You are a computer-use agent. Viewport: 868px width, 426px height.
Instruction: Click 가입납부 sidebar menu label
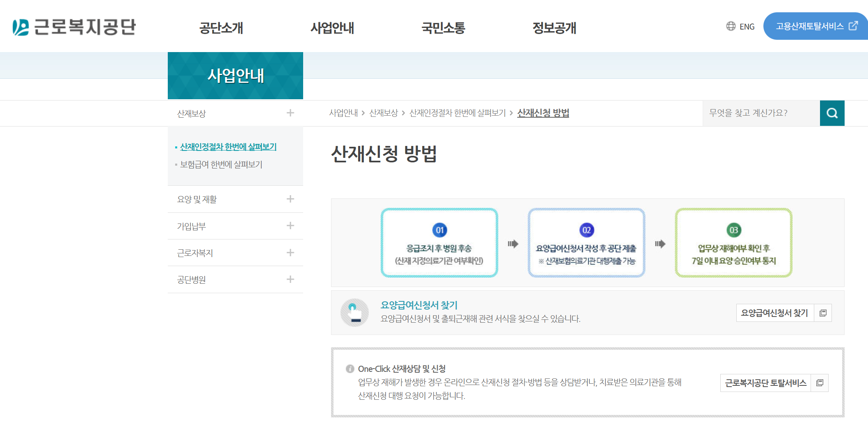[192, 226]
